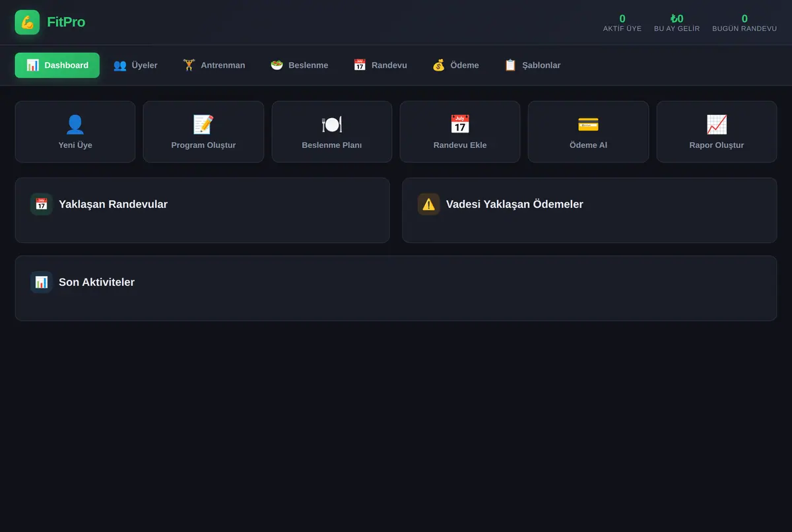Click the Rapor Oluştur quick action label
The height and width of the screenshot is (532, 792).
click(x=717, y=145)
